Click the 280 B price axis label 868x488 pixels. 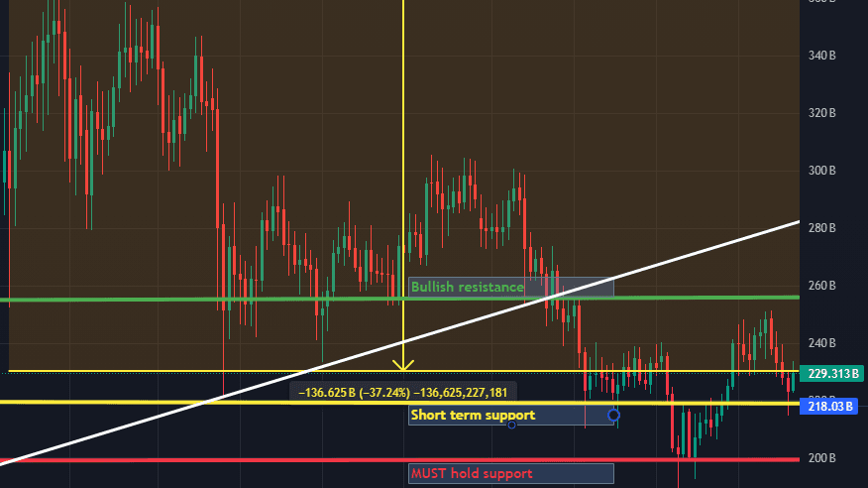pos(822,228)
